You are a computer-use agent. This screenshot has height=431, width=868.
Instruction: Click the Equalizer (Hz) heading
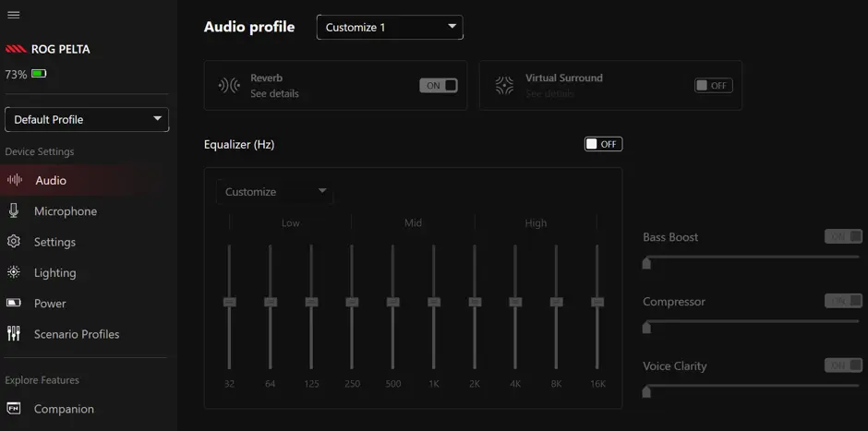239,145
